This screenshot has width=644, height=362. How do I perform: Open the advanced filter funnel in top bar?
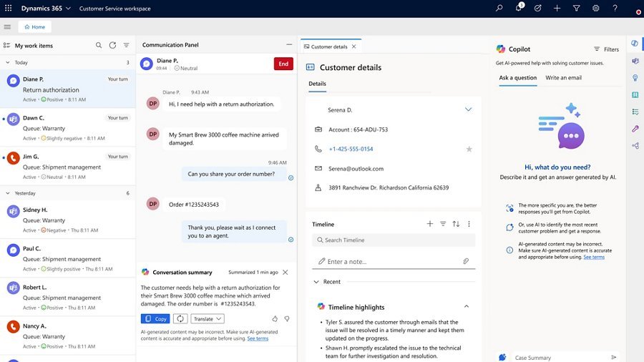[576, 8]
